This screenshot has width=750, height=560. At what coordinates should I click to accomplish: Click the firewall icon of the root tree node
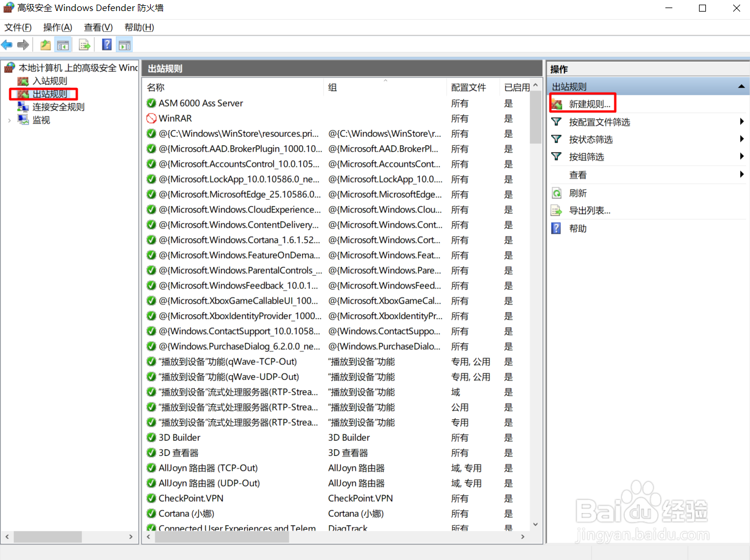coord(9,68)
